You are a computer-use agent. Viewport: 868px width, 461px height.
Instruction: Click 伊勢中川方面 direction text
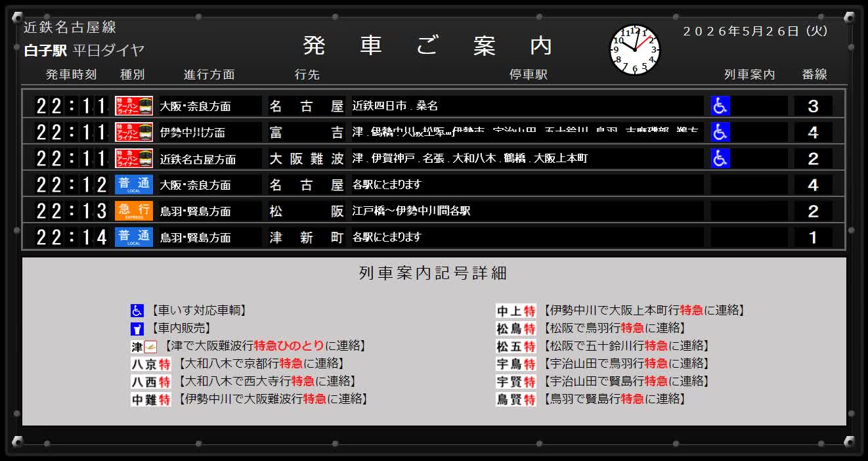coord(192,133)
